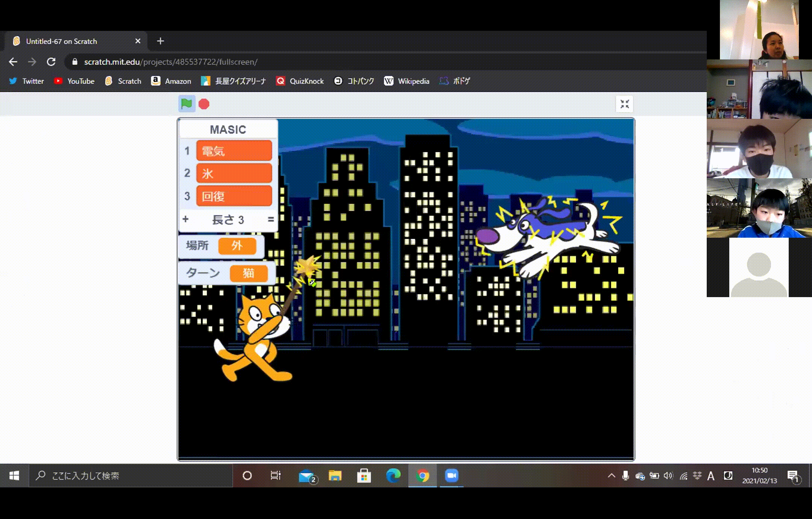Open the clock showing 10:50
812x519 pixels.
(759, 476)
